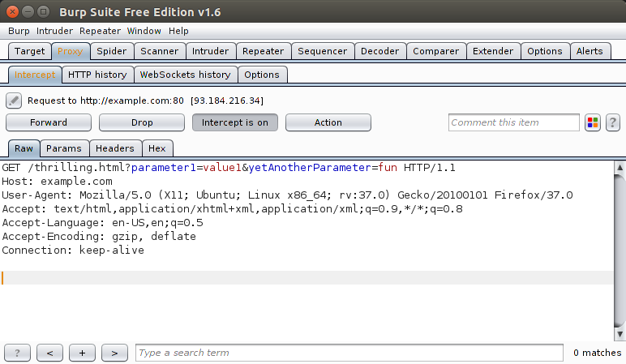Switch to the Target tab
The width and height of the screenshot is (626, 364).
[x=29, y=52]
